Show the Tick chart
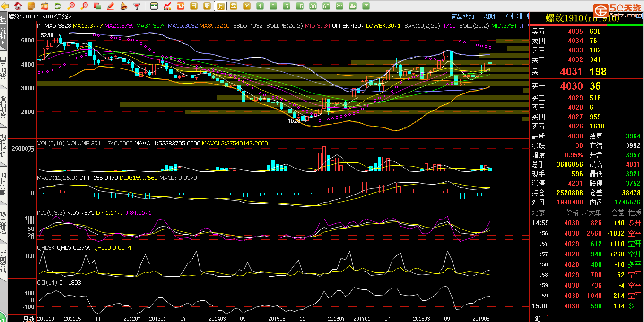Image resolution: width=644 pixels, height=322 pixels. (181, 6)
